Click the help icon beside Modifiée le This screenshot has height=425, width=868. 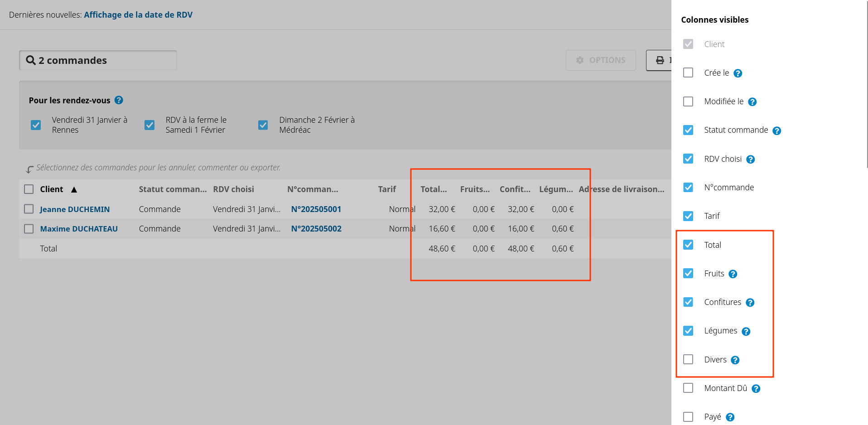[x=752, y=102]
